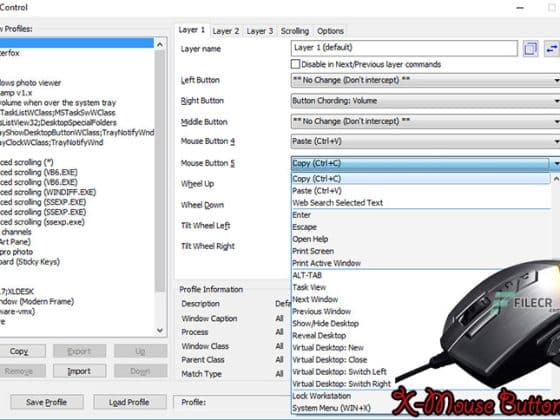Open the Scrolling tab
The height and width of the screenshot is (420, 560).
[295, 31]
